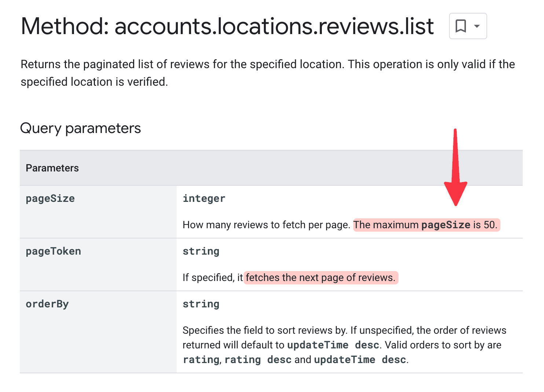Click the pageToken parameter name
544x392 pixels.
[x=53, y=251]
